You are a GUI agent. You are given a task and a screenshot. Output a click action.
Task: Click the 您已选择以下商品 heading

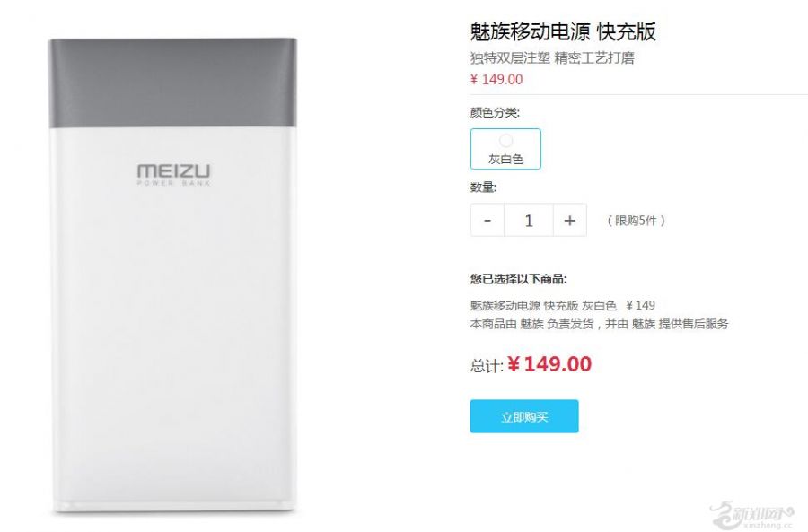click(x=518, y=279)
